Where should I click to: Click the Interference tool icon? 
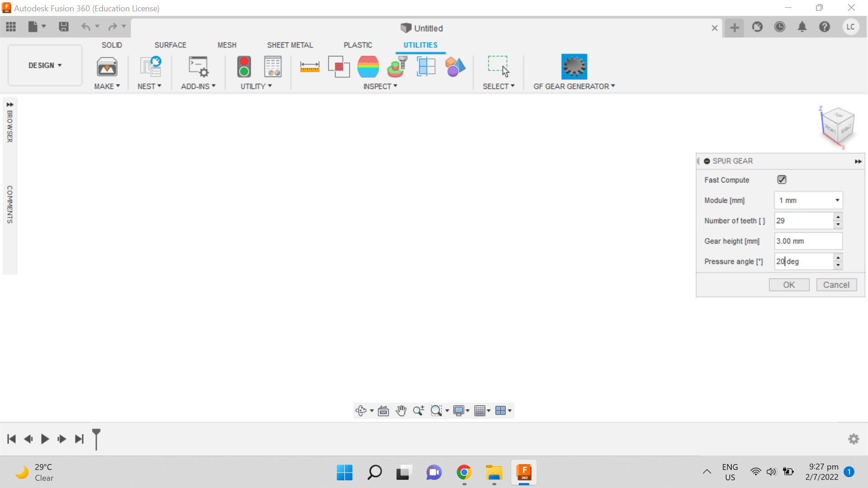pyautogui.click(x=339, y=67)
